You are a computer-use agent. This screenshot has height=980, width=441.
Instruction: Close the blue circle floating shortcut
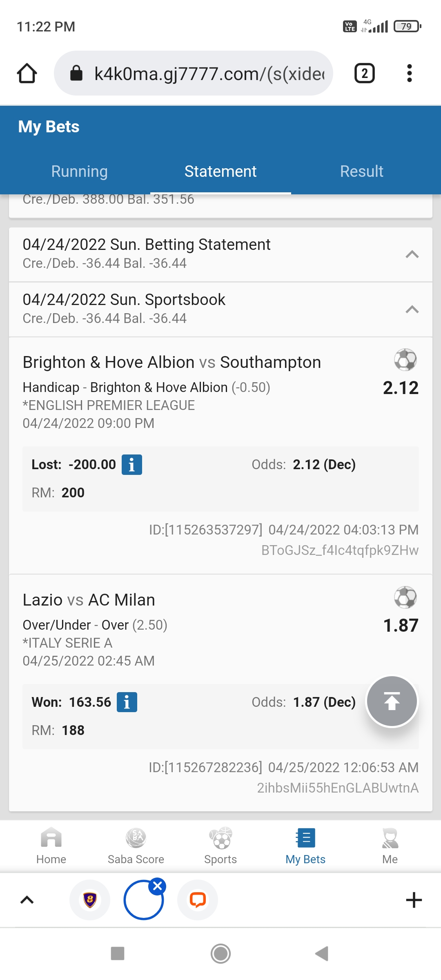157,886
